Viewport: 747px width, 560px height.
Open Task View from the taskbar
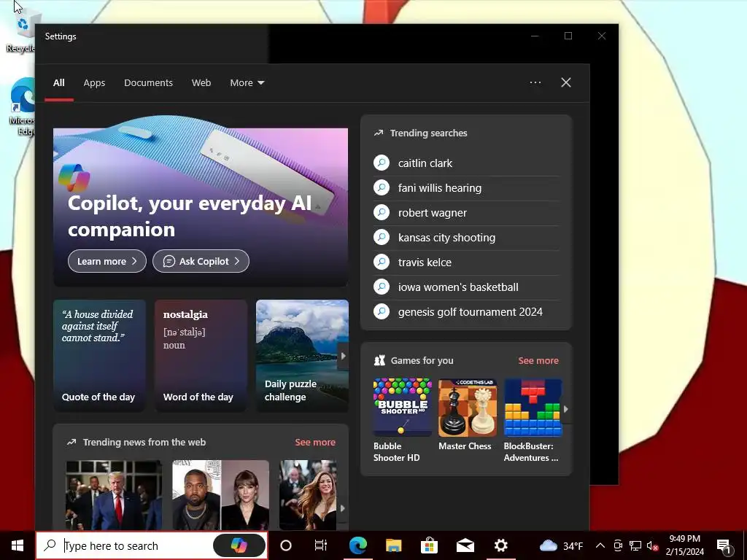click(321, 545)
